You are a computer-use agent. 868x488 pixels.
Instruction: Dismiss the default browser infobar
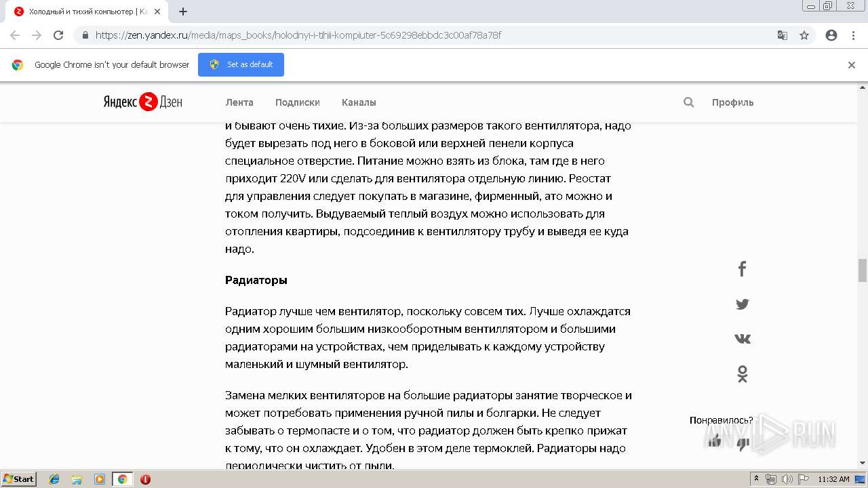852,65
